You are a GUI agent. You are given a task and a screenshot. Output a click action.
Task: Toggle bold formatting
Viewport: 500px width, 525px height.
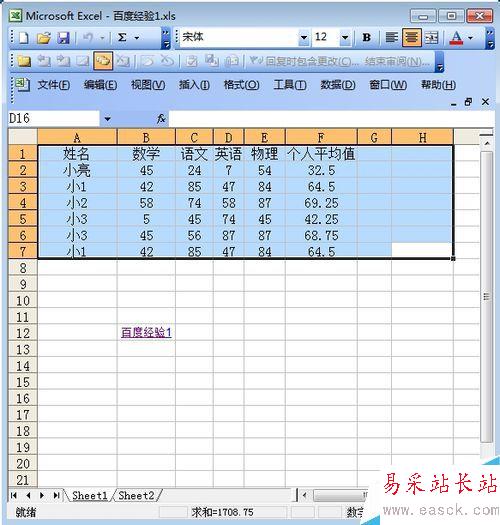pyautogui.click(x=367, y=38)
